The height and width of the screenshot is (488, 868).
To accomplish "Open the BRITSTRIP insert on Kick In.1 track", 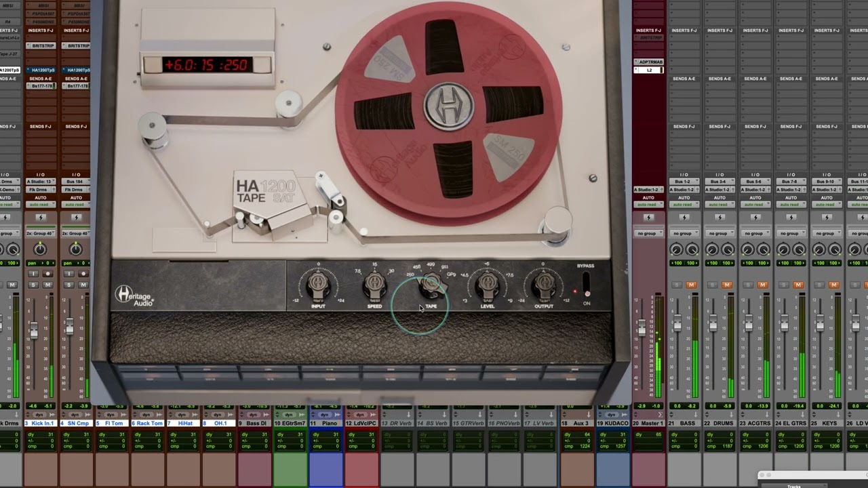I will point(40,45).
